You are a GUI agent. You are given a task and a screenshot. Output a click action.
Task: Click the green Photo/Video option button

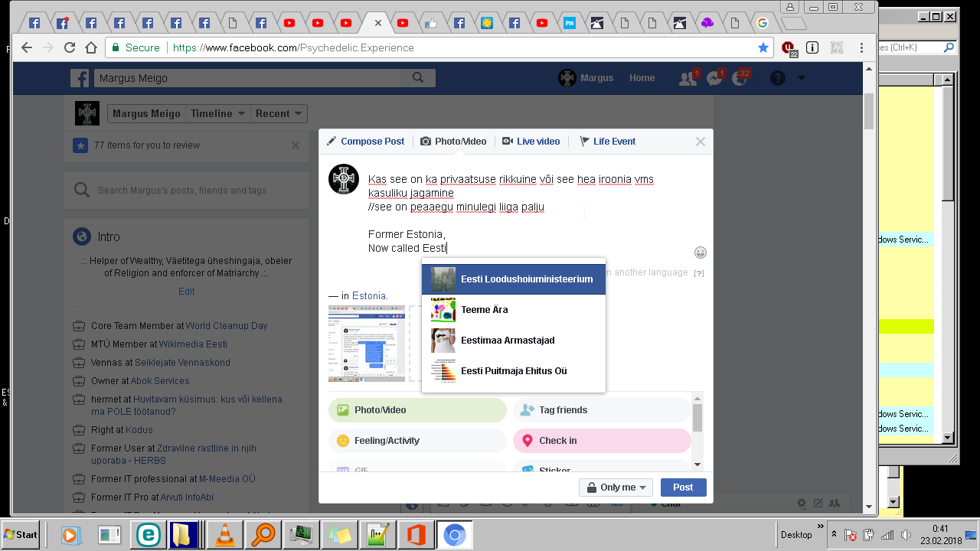click(418, 410)
